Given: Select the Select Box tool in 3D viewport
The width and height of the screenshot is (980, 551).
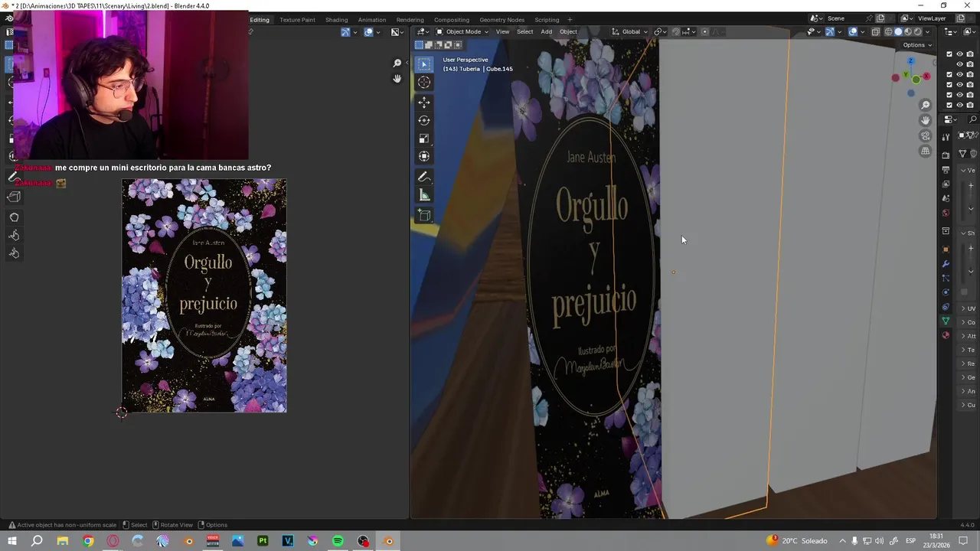Looking at the screenshot, I should [424, 64].
